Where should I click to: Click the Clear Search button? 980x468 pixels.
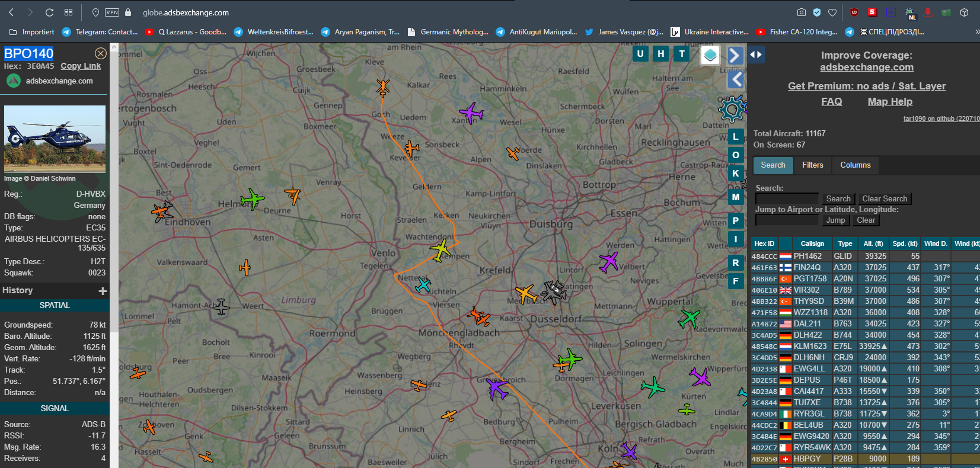[884, 199]
